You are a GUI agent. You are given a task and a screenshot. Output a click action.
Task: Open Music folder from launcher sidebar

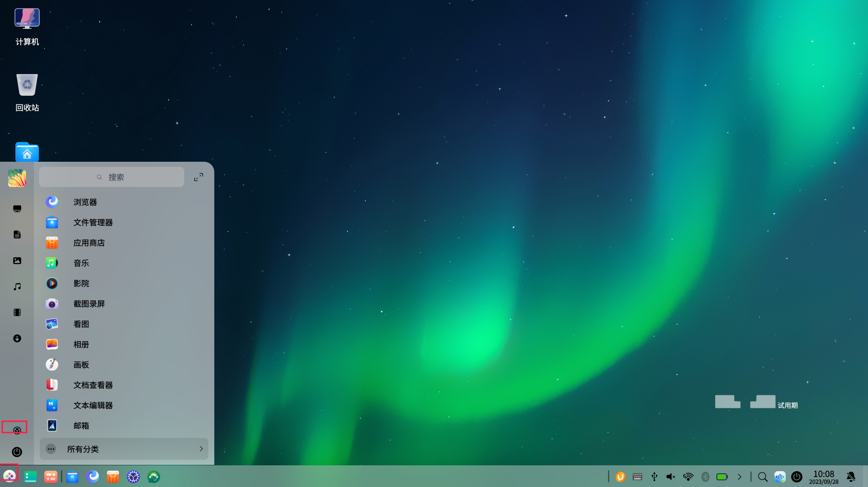tap(17, 286)
